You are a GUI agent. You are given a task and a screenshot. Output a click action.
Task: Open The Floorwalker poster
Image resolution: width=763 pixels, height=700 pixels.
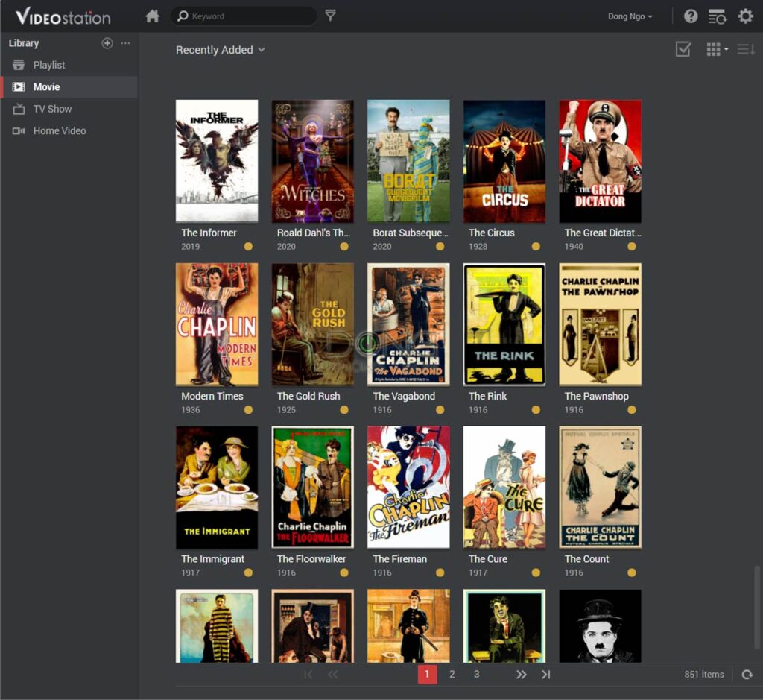pyautogui.click(x=313, y=488)
